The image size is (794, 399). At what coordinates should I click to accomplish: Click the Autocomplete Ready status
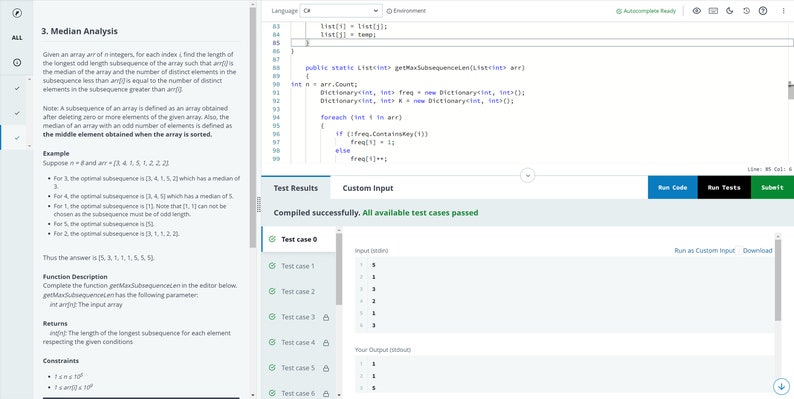646,11
